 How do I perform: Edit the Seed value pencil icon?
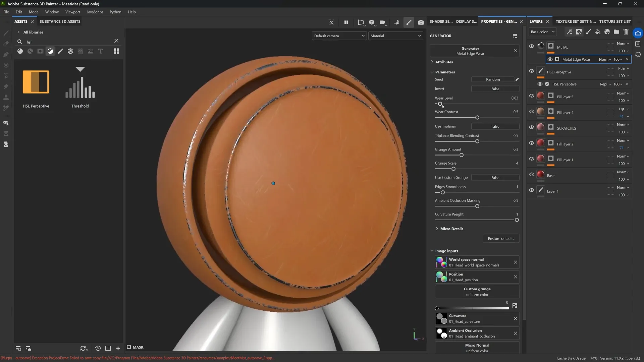coord(517,79)
